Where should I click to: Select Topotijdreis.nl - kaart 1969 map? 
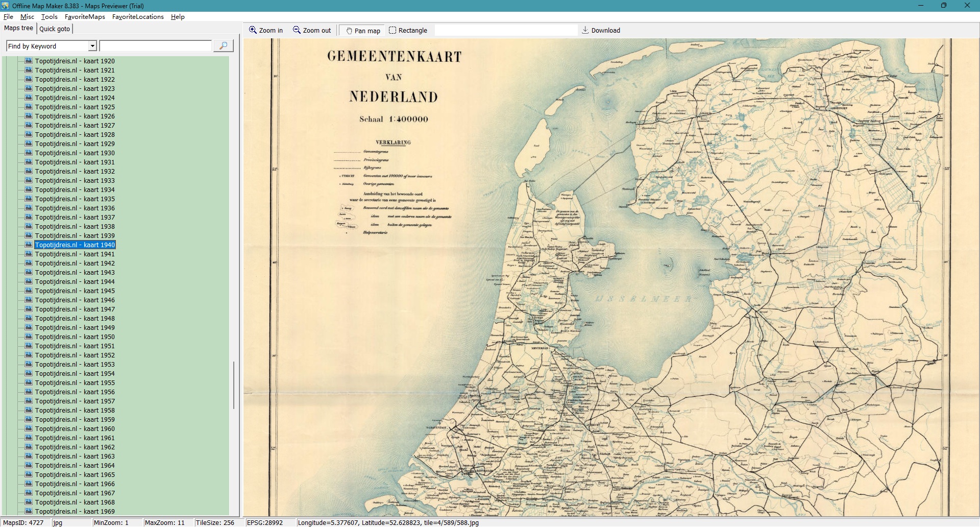coord(75,511)
